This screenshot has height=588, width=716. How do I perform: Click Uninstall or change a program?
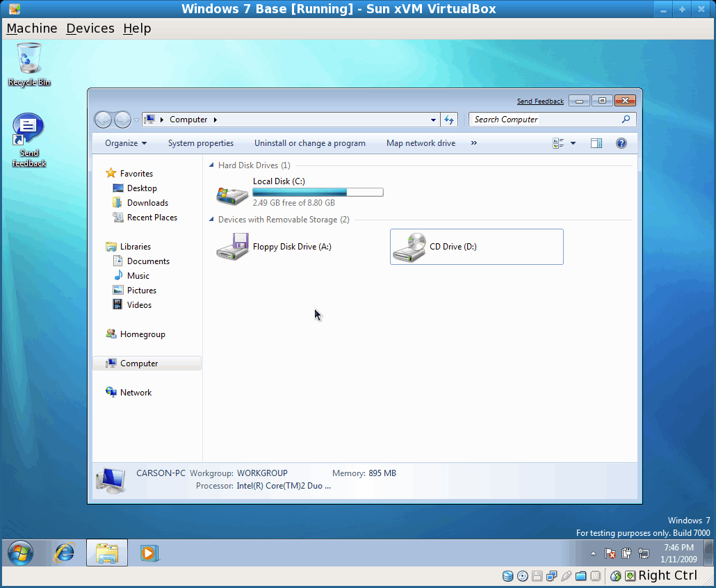tap(309, 143)
